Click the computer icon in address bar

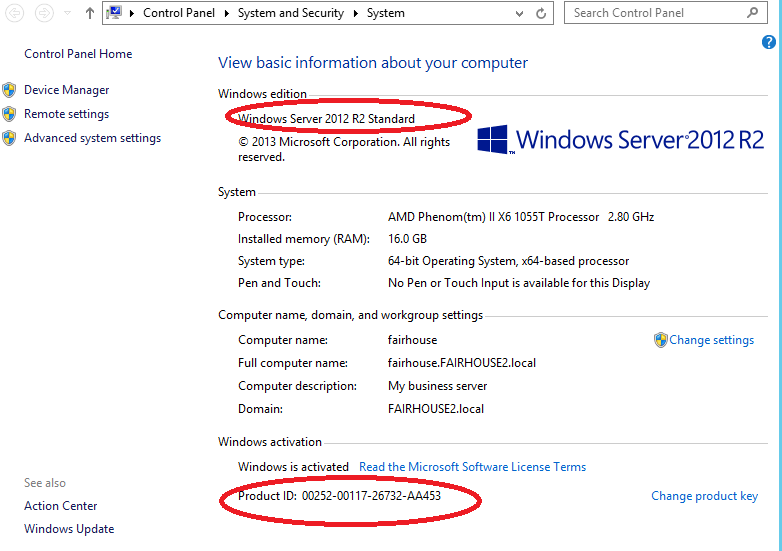click(116, 13)
